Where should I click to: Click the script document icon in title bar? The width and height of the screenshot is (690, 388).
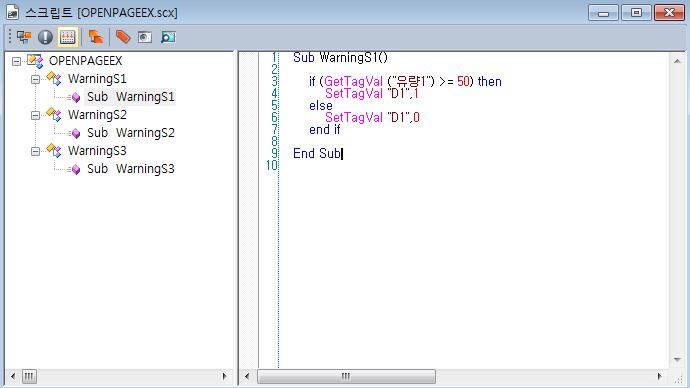tap(12, 12)
